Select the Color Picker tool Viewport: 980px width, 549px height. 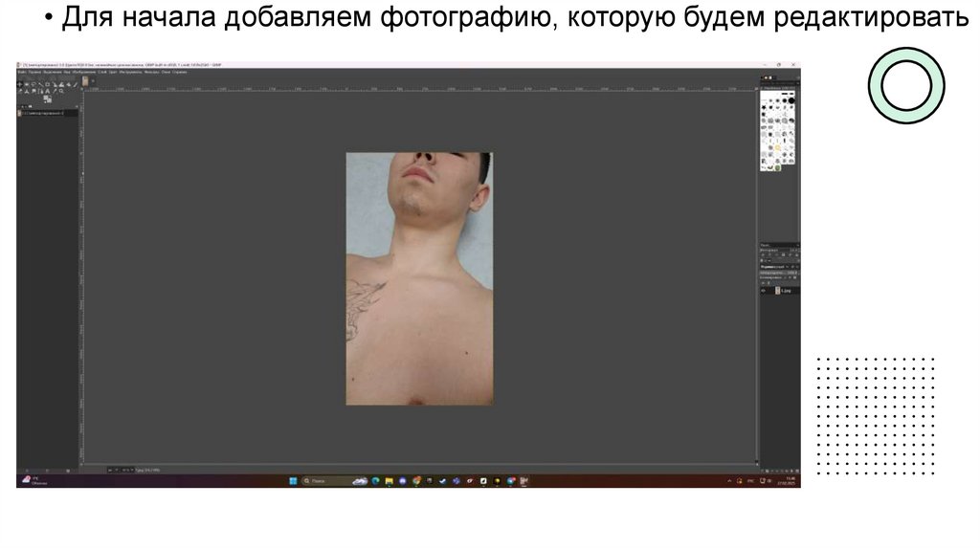tap(55, 91)
